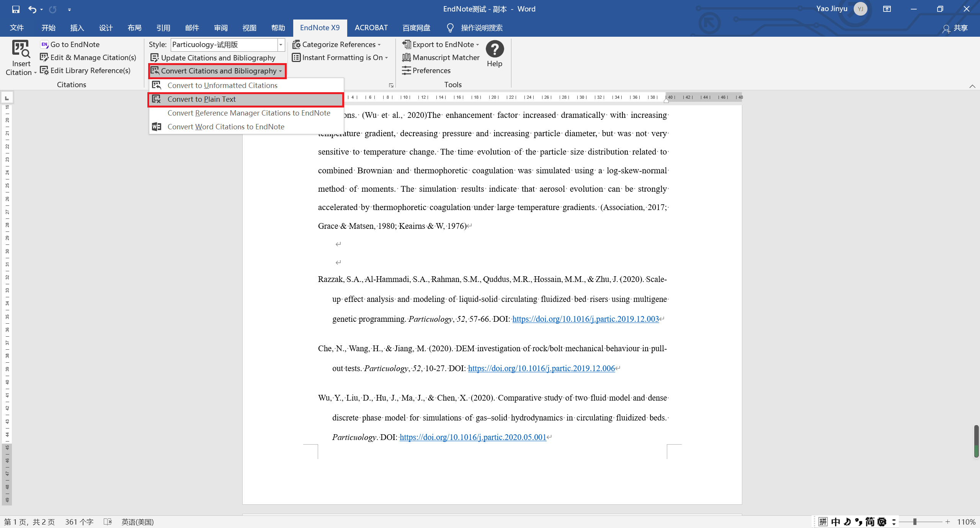The image size is (980, 528).
Task: Click the word count 361 个字
Action: pos(79,522)
